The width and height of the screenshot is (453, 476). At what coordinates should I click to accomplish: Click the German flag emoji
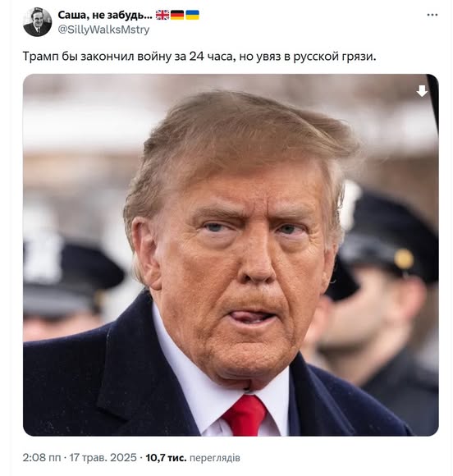tap(177, 15)
